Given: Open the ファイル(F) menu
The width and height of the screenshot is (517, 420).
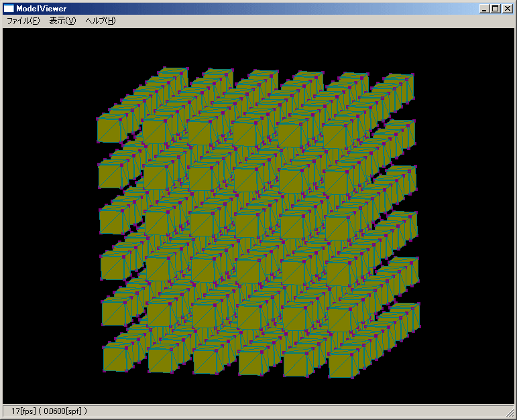Looking at the screenshot, I should click(x=23, y=21).
